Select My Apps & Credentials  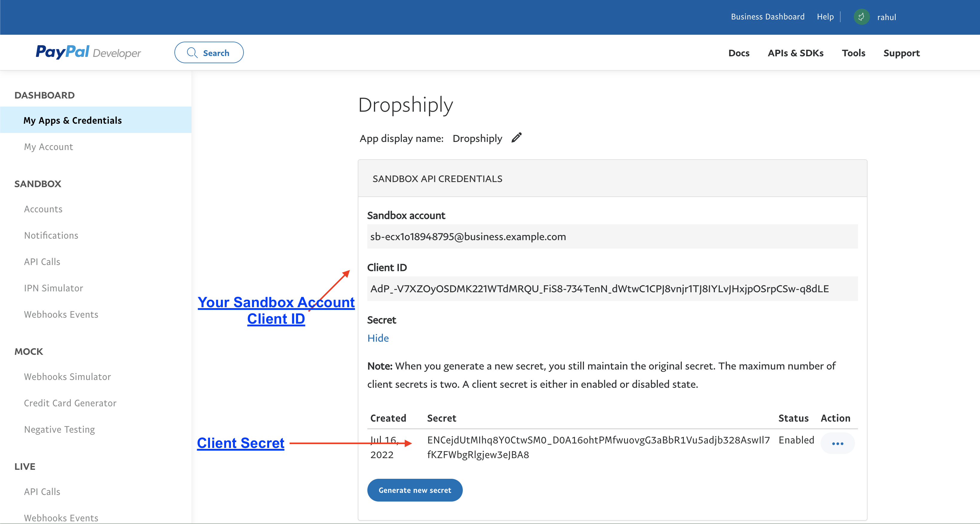95,120
